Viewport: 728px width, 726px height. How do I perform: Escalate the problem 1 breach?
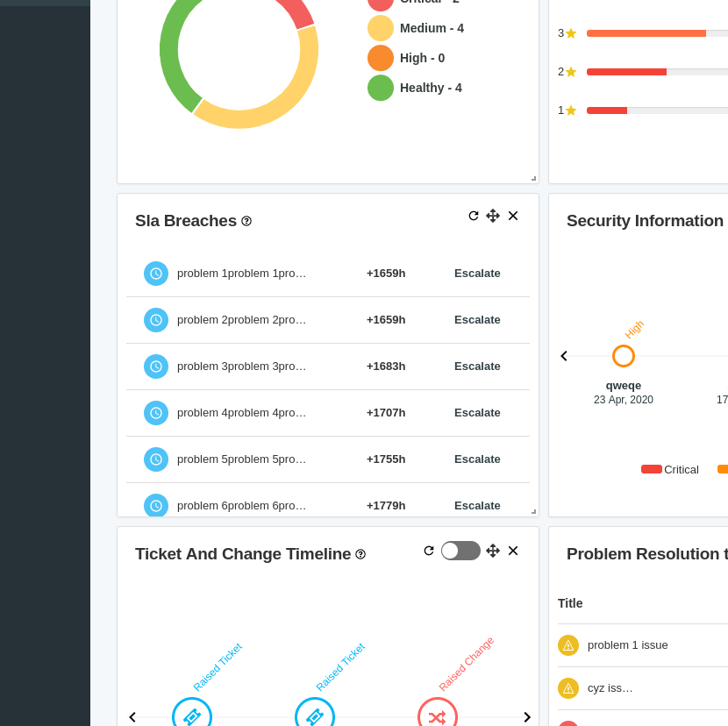(x=477, y=274)
